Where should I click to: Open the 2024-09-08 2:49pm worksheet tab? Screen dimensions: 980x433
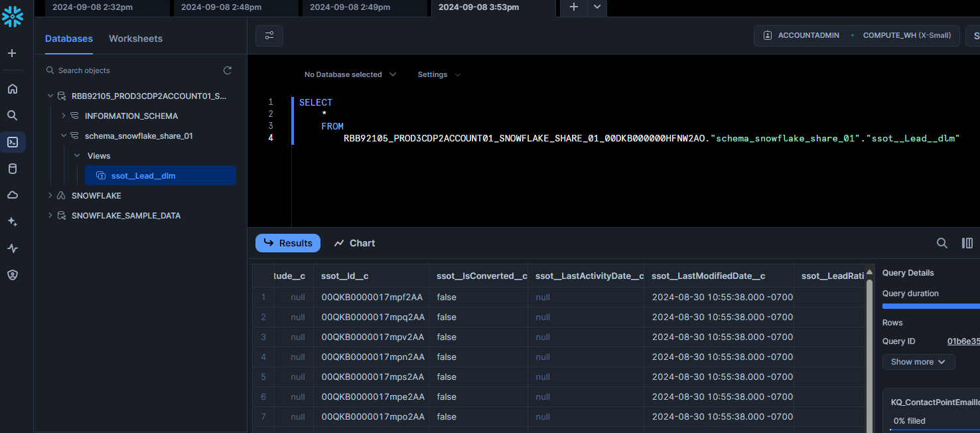pyautogui.click(x=364, y=7)
